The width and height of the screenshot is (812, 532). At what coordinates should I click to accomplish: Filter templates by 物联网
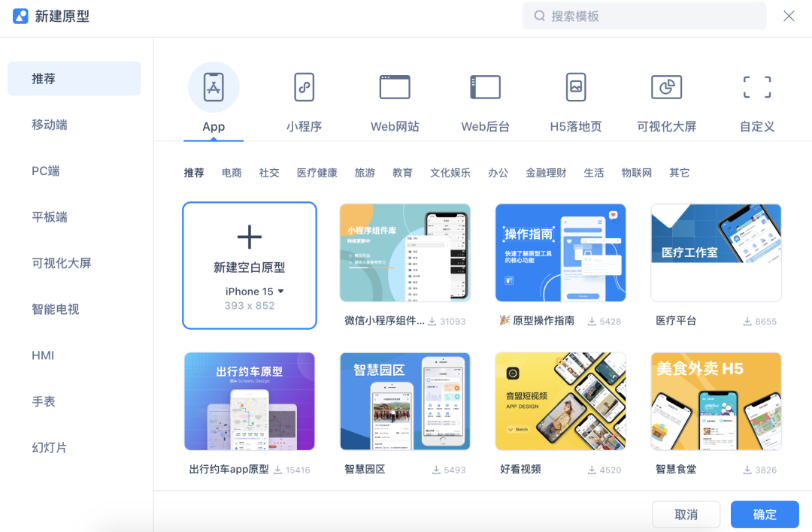(x=637, y=173)
